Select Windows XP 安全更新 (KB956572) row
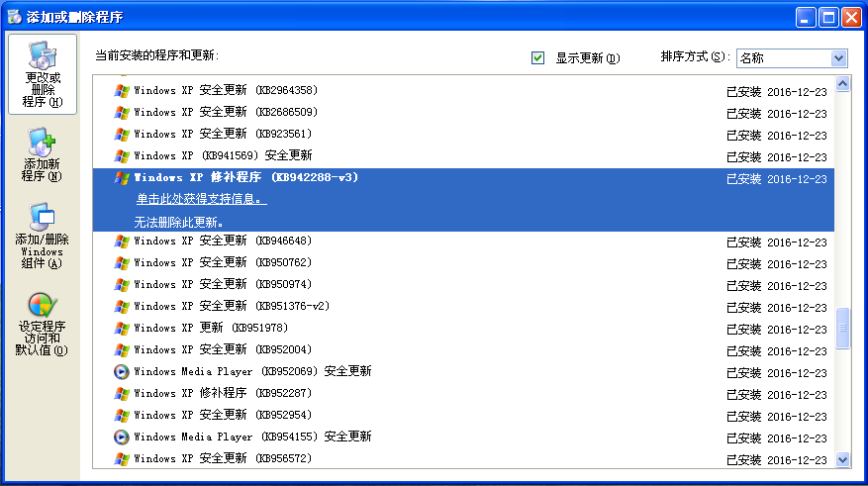868x486 pixels. [463, 459]
